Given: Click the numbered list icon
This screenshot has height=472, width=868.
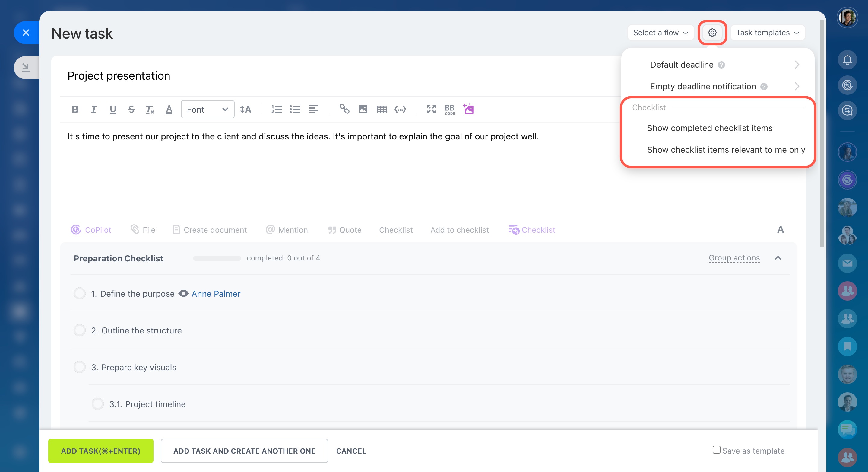Looking at the screenshot, I should (276, 109).
